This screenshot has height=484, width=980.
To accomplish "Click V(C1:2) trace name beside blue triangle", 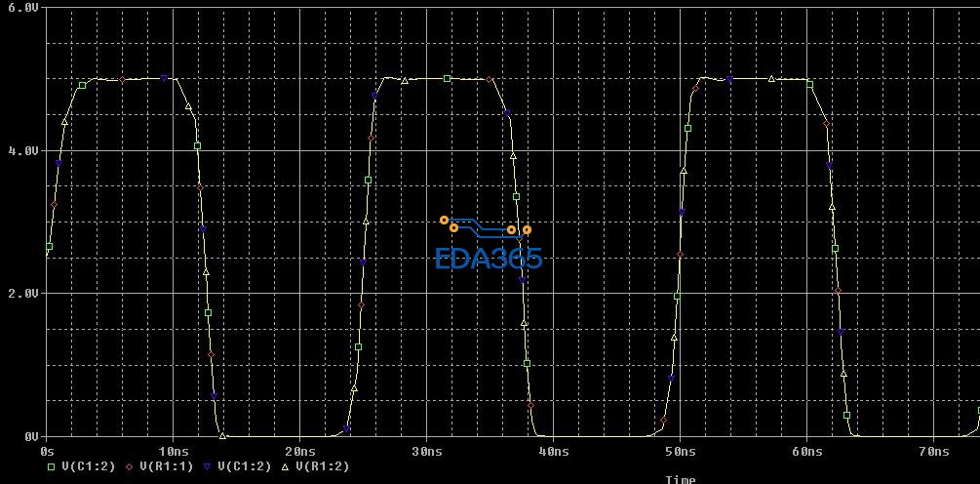I will coord(245,466).
